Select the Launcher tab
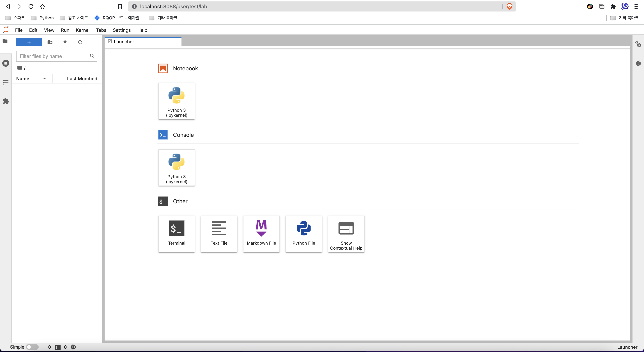This screenshot has height=352, width=644. tap(124, 42)
